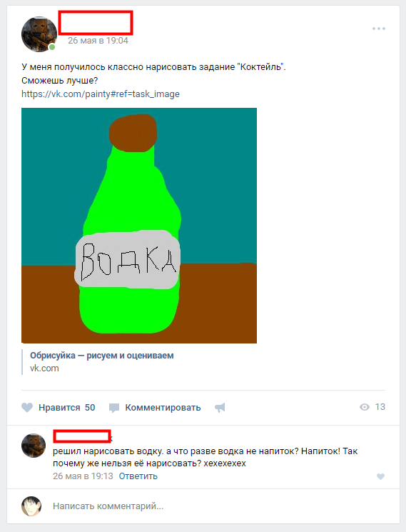Viewport: 406px width, 532px height.
Task: Open the post author's avatar
Action: click(39, 34)
